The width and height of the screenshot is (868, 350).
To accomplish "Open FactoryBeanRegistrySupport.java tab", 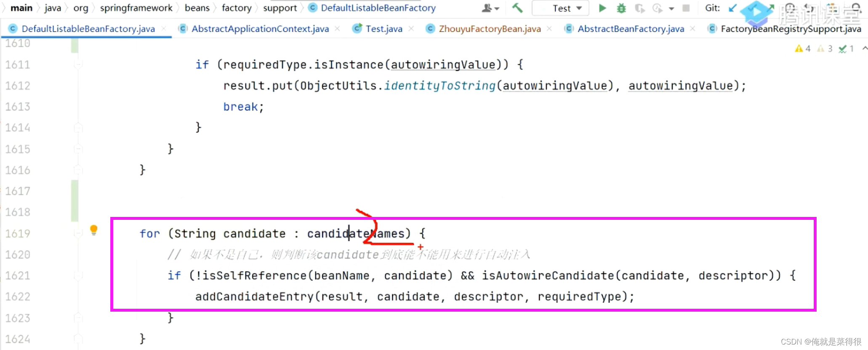I will (791, 29).
